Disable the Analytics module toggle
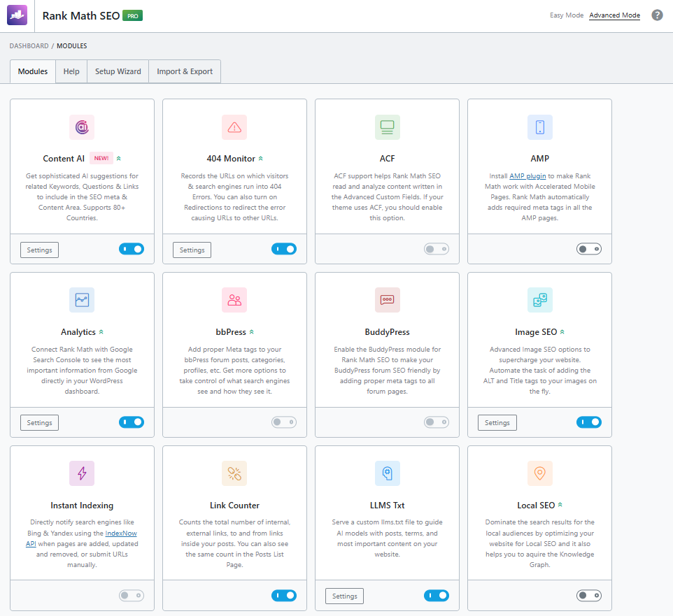The height and width of the screenshot is (616, 673). tap(132, 422)
